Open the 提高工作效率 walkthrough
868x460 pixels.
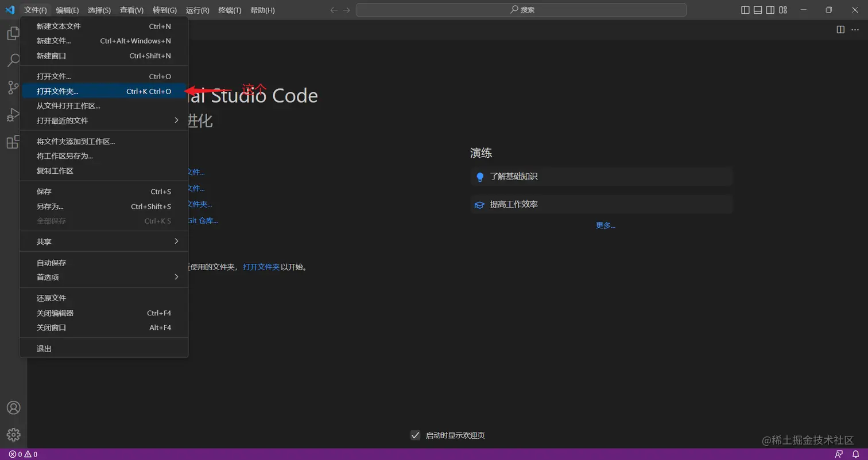click(x=601, y=205)
